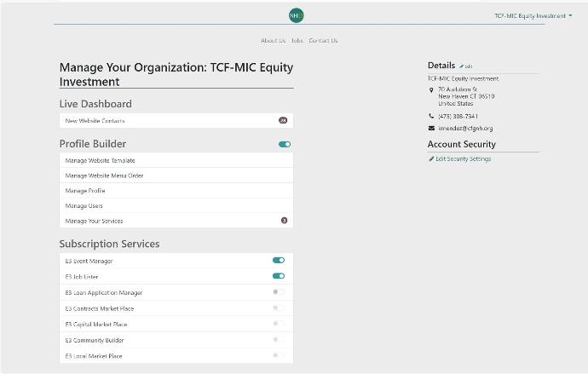Viewport: 588px width, 374px height.
Task: Enable the E3 Loan Application Manager toggle
Action: pyautogui.click(x=279, y=291)
